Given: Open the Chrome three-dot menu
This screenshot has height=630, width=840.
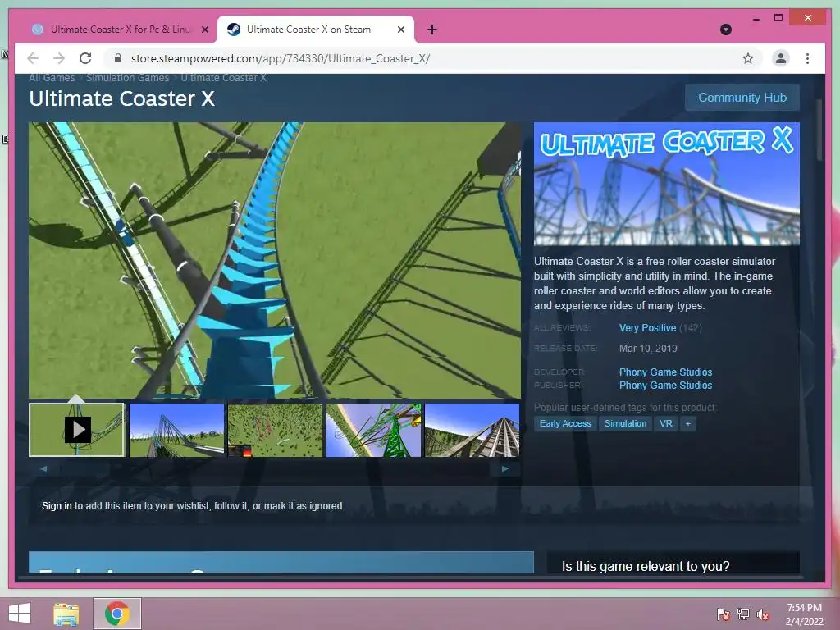Looking at the screenshot, I should tap(807, 58).
